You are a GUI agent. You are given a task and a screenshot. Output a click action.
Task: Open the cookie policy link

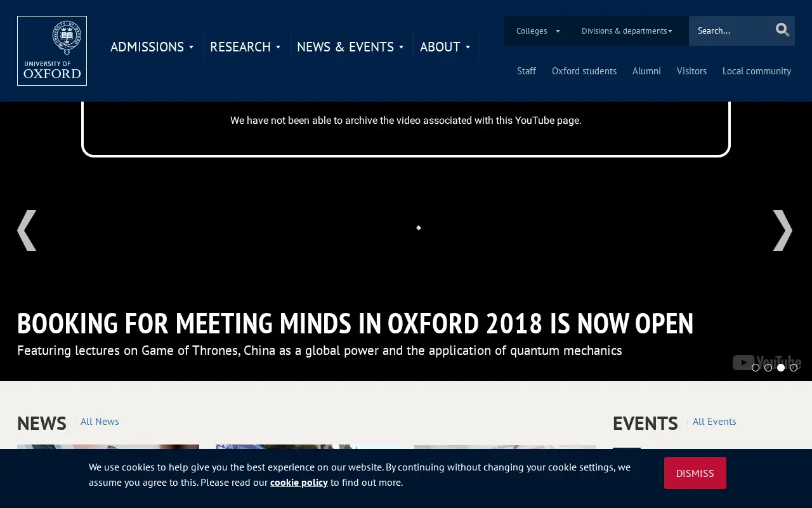(299, 483)
